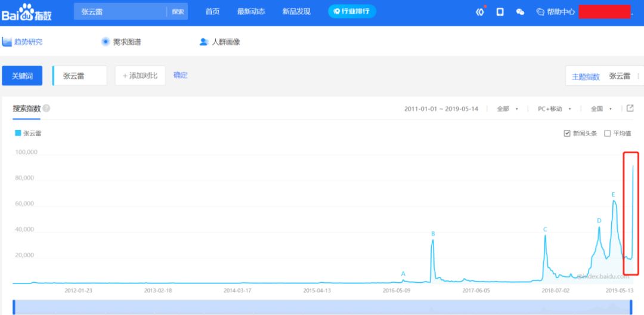Click the 行业排行 button
The image size is (644, 315).
(x=352, y=12)
